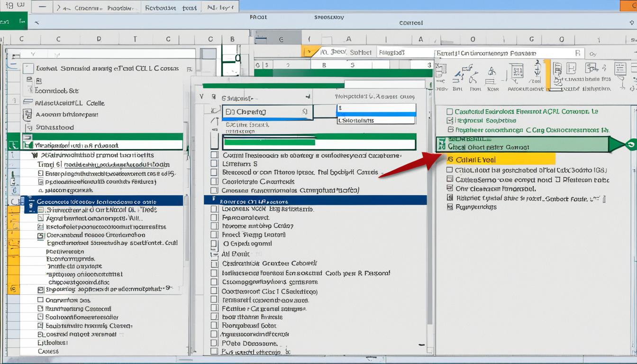Check the option below the yellow highlighted row
The height and width of the screenshot is (364, 637).
point(449,170)
